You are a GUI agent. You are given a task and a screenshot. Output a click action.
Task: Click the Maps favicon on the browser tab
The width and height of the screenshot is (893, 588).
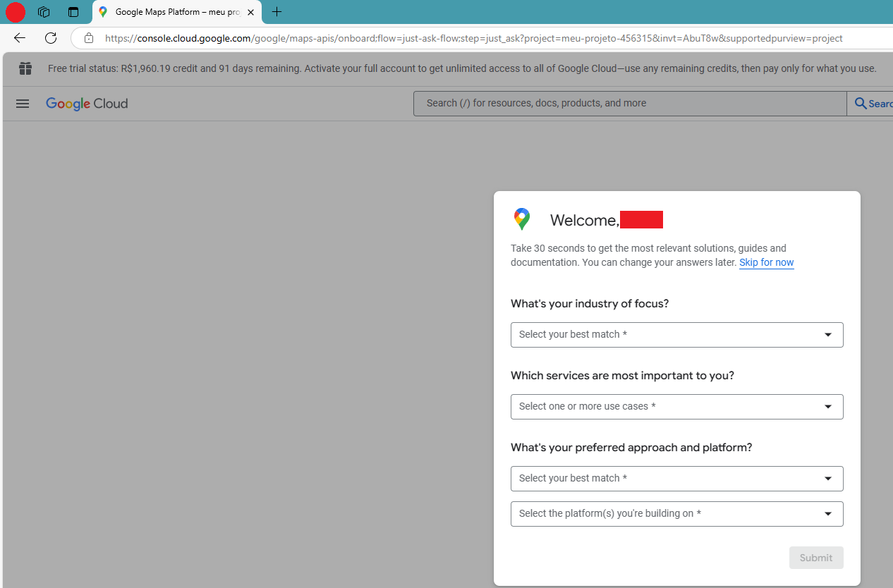point(103,12)
